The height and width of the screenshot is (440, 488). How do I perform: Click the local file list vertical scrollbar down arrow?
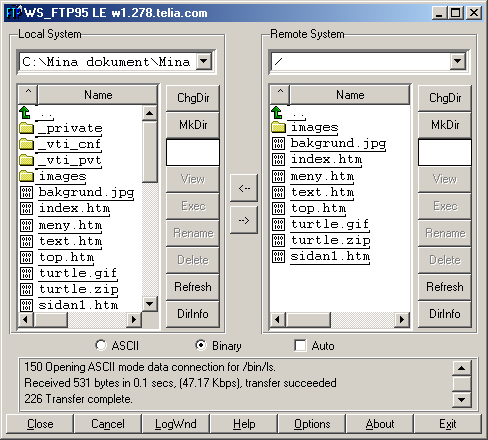[150, 304]
